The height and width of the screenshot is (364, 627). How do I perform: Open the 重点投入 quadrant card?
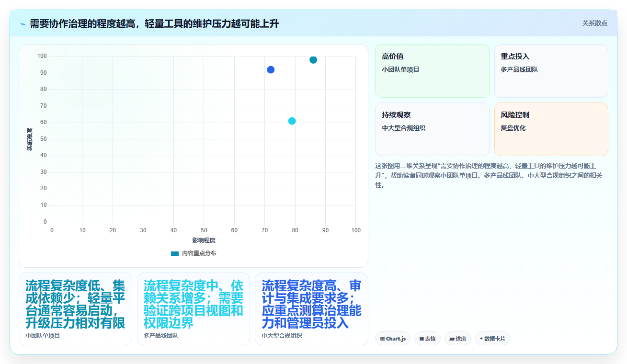coord(551,71)
